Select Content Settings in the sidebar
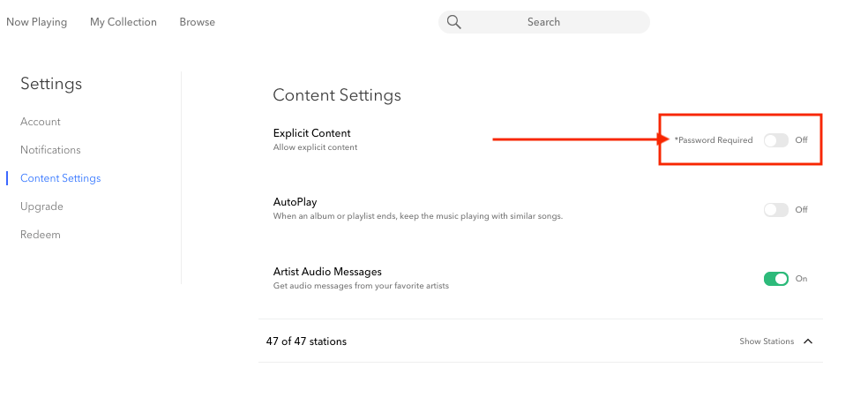This screenshot has width=868, height=420. click(61, 178)
